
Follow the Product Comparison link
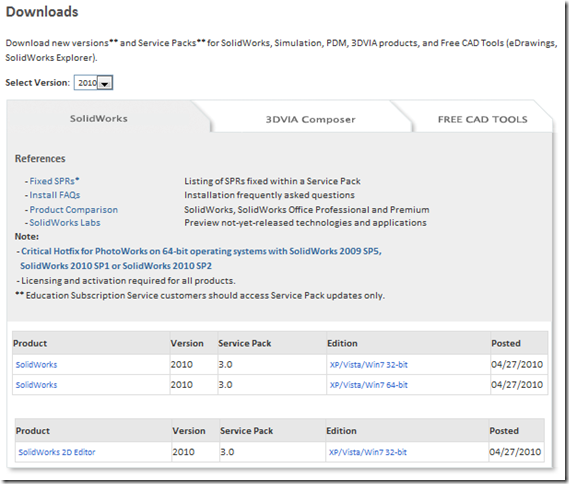pos(74,210)
